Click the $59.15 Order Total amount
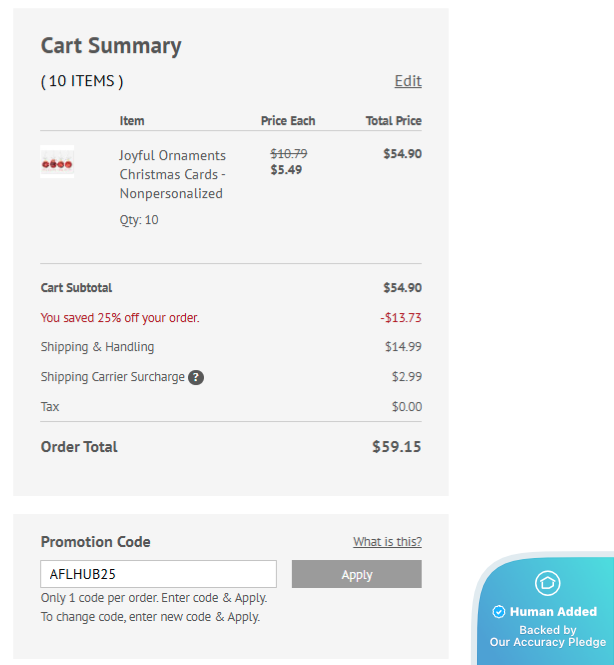Image resolution: width=614 pixels, height=665 pixels. click(x=396, y=447)
